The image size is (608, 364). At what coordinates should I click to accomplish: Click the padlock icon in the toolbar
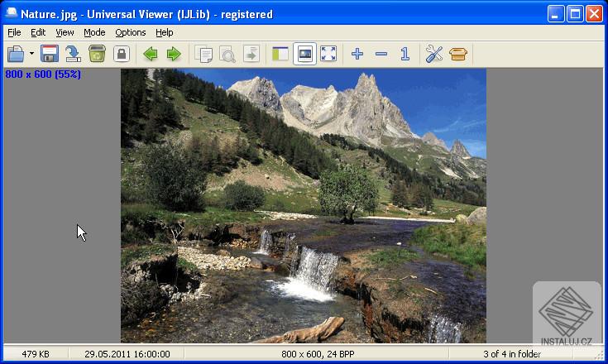click(122, 54)
